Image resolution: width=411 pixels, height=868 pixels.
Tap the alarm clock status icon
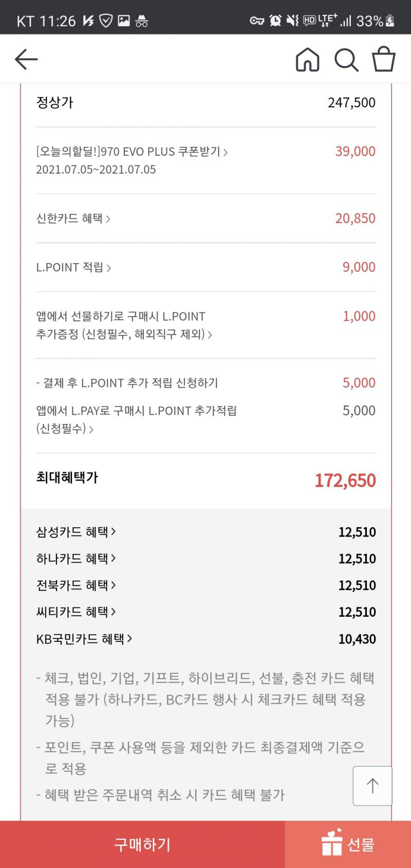coord(275,21)
